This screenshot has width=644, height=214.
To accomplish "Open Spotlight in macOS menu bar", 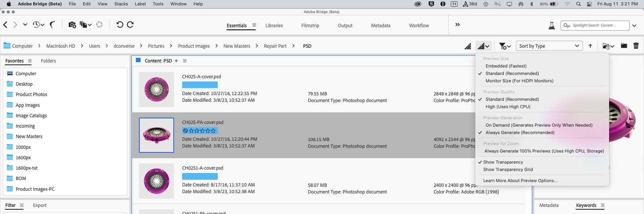I will (x=578, y=4).
